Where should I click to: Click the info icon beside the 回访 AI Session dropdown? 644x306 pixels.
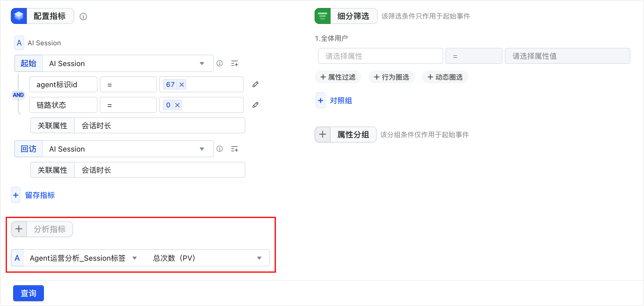pyautogui.click(x=220, y=149)
